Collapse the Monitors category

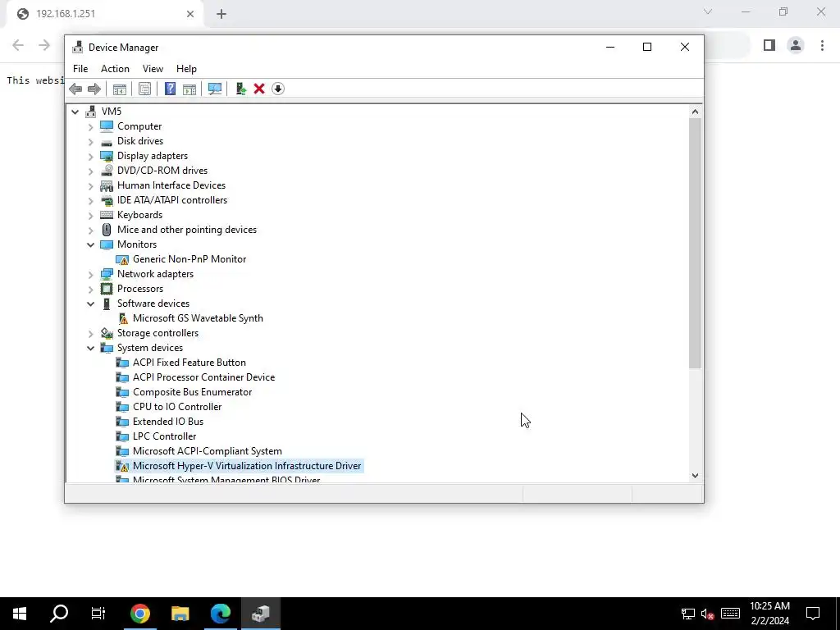(x=90, y=244)
